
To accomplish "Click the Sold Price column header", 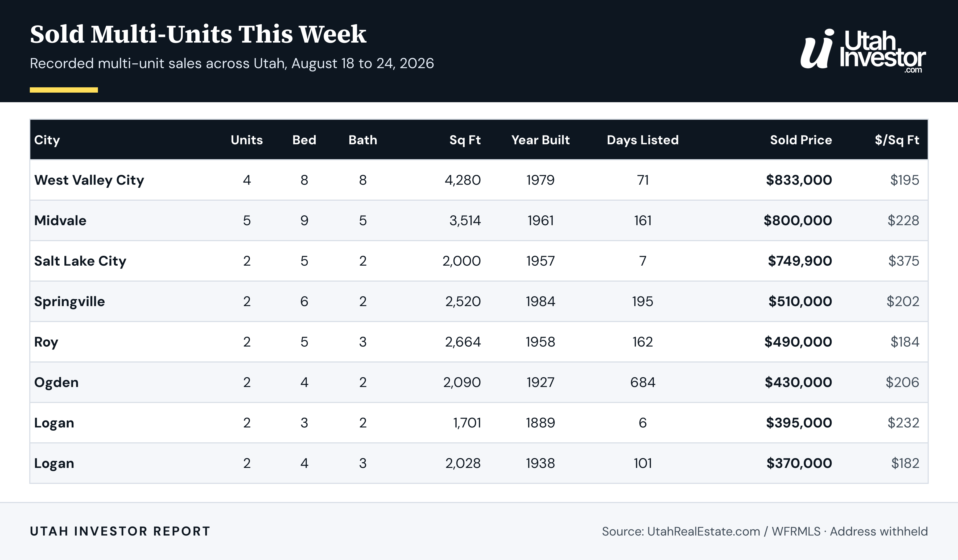I will 801,140.
